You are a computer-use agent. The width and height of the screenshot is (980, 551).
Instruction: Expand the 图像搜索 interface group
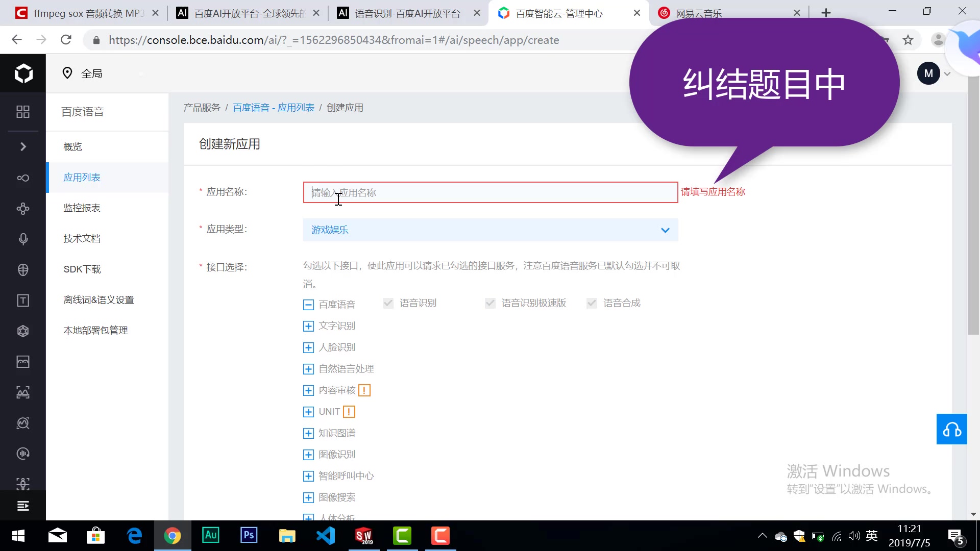pos(308,498)
